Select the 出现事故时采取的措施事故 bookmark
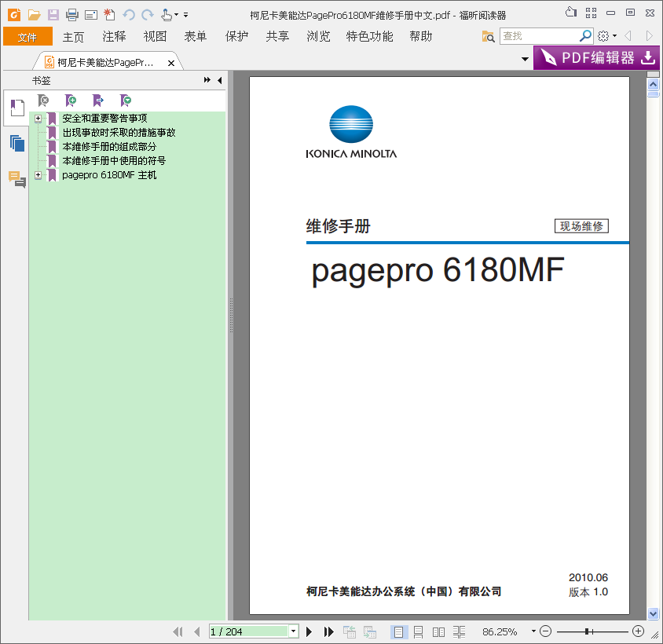This screenshot has width=663, height=644. click(119, 133)
